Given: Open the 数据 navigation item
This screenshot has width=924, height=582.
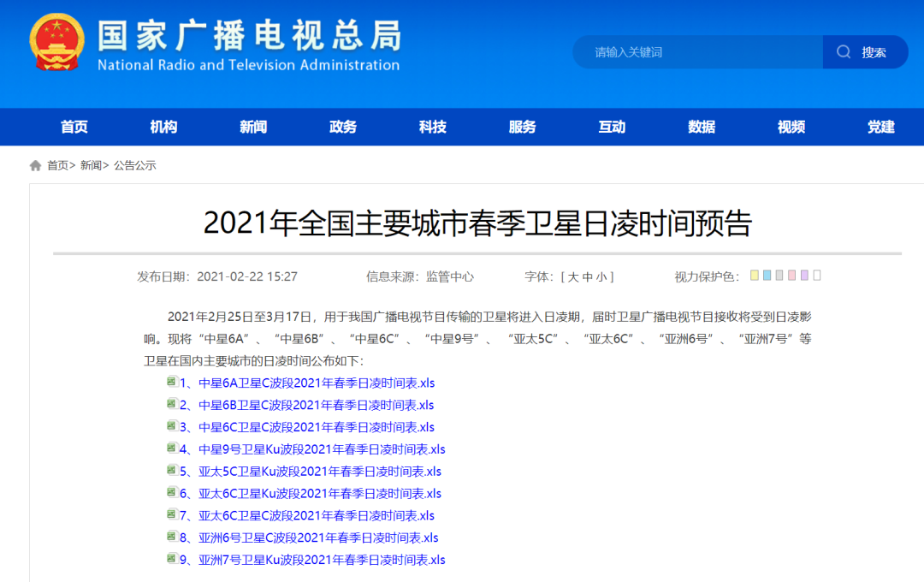Looking at the screenshot, I should [x=702, y=127].
